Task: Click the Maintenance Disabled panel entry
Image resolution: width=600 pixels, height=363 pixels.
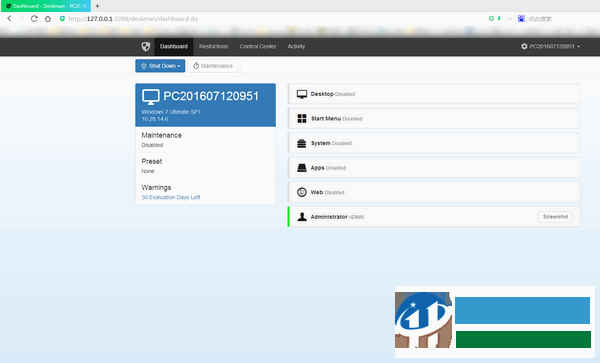Action: pos(205,140)
